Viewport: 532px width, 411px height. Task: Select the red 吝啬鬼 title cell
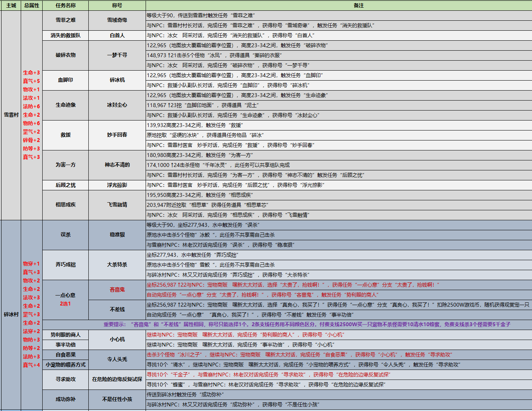click(117, 290)
